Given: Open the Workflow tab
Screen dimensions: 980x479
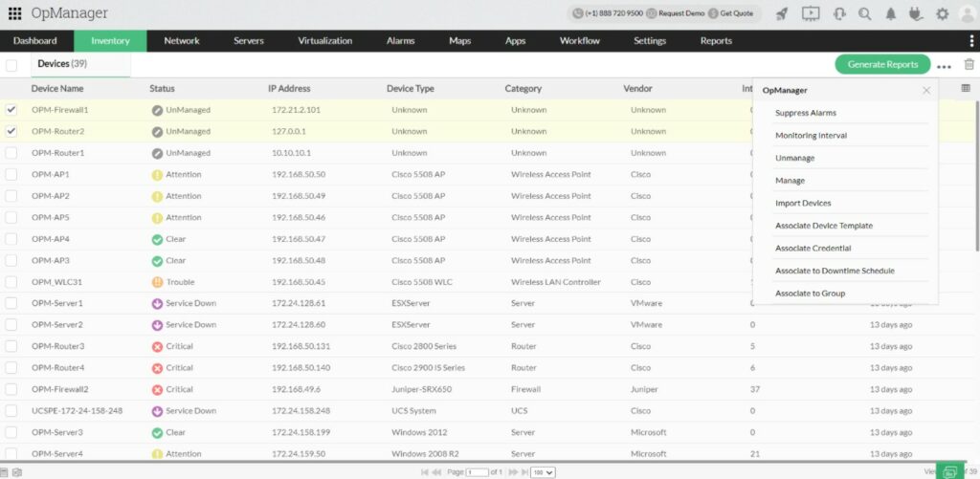Looking at the screenshot, I should click(x=579, y=40).
